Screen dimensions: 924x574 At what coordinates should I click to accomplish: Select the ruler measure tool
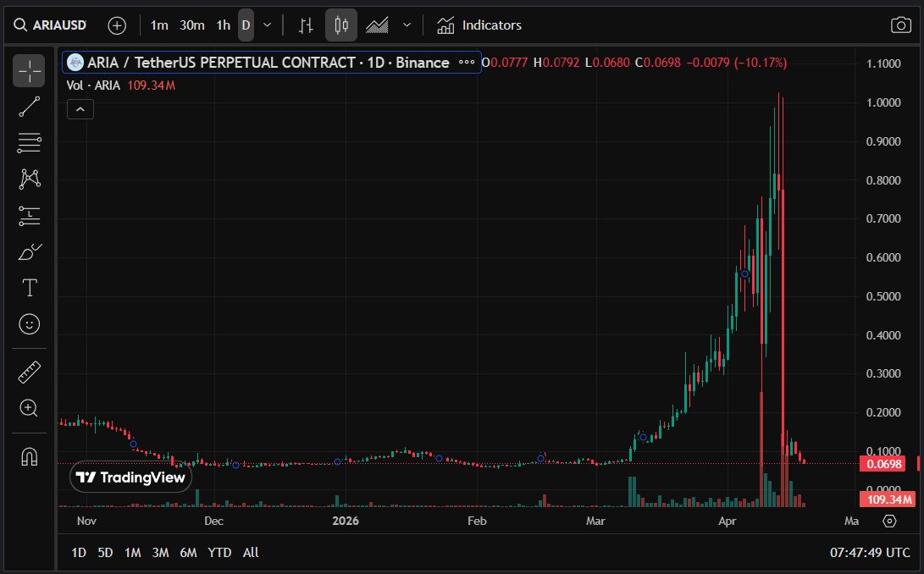click(x=29, y=372)
